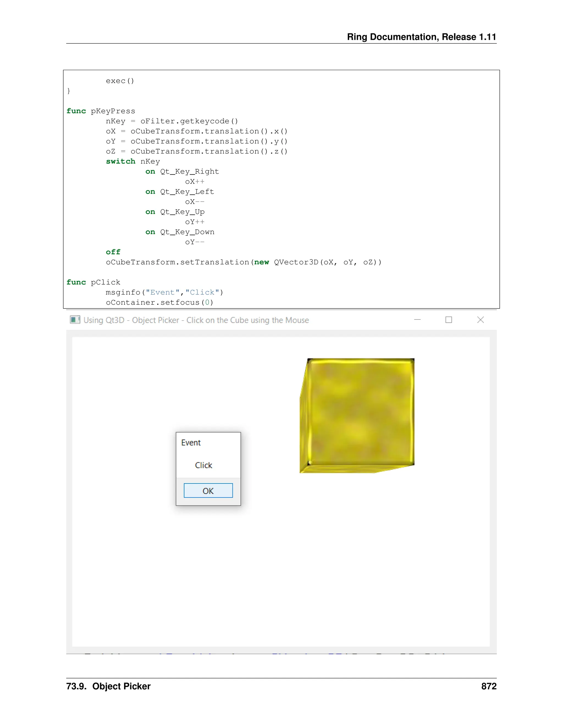Click the 'func pKeyPress' code line
This screenshot has width=563, height=728.
101,111
